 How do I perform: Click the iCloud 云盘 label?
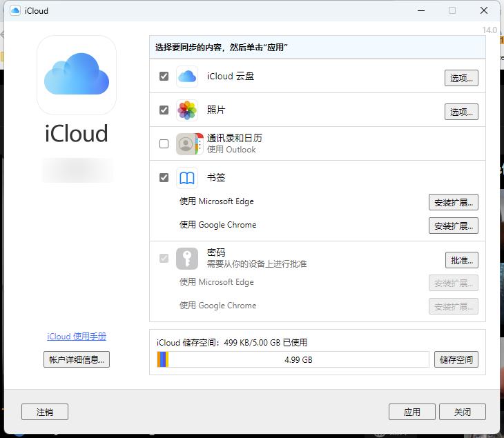pyautogui.click(x=231, y=77)
